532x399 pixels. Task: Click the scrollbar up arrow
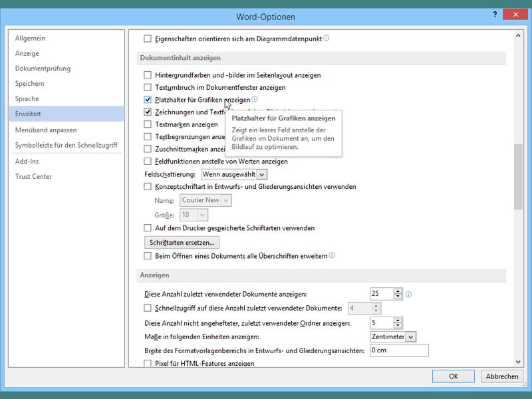coord(518,35)
